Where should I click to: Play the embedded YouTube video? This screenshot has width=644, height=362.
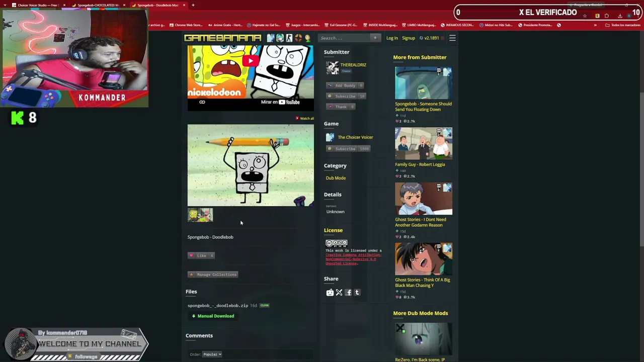251,61
